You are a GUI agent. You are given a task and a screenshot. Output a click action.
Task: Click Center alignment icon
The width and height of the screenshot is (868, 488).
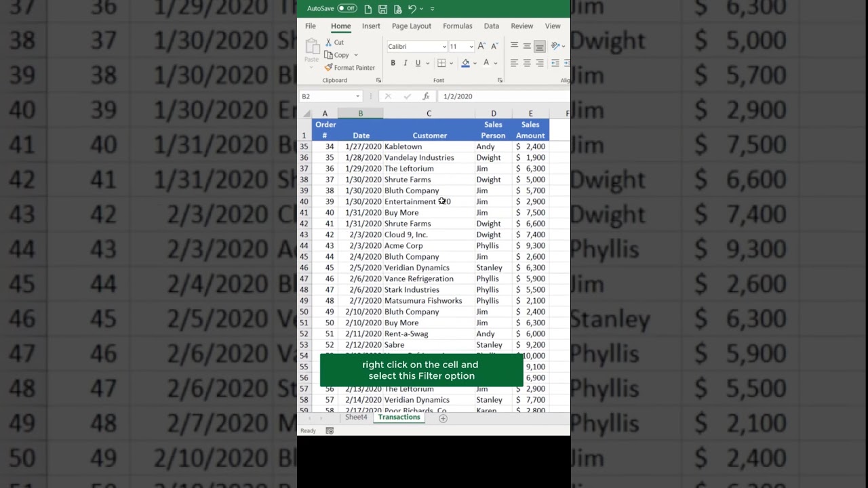pos(527,63)
